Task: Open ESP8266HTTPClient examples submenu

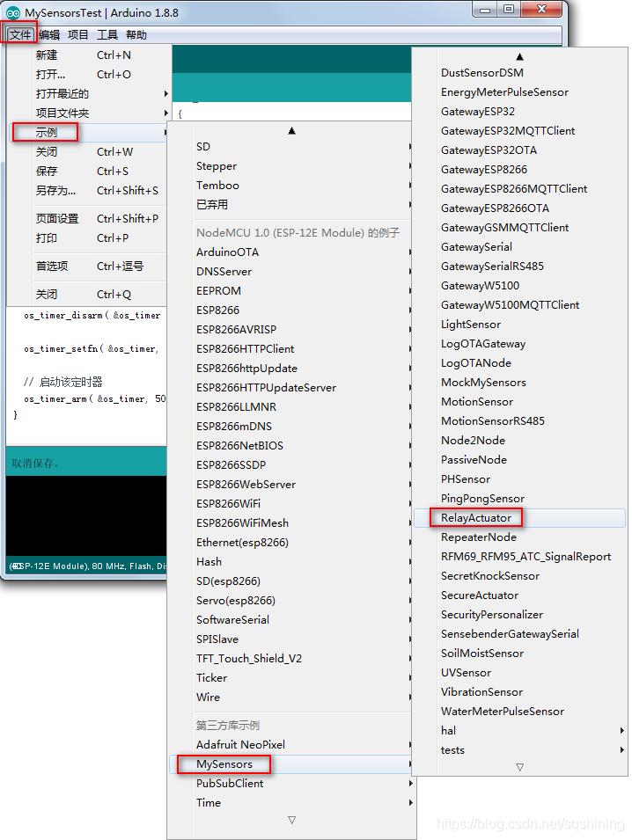Action: pos(291,348)
